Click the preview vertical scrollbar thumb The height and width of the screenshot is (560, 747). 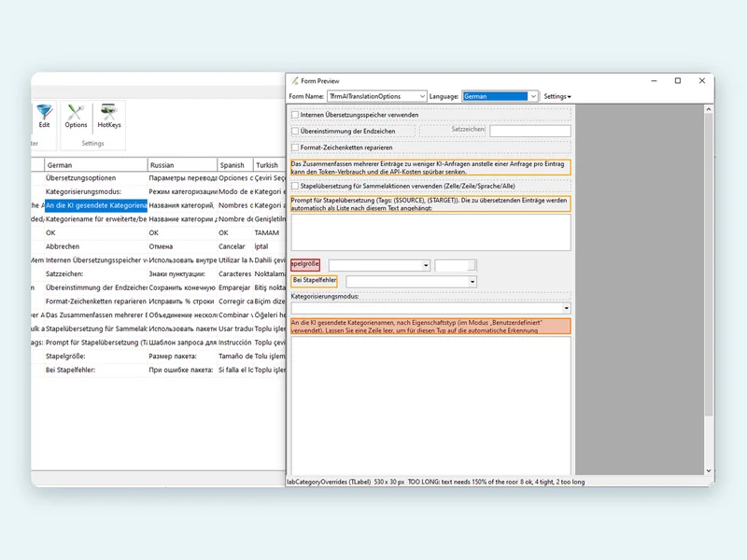(x=709, y=264)
